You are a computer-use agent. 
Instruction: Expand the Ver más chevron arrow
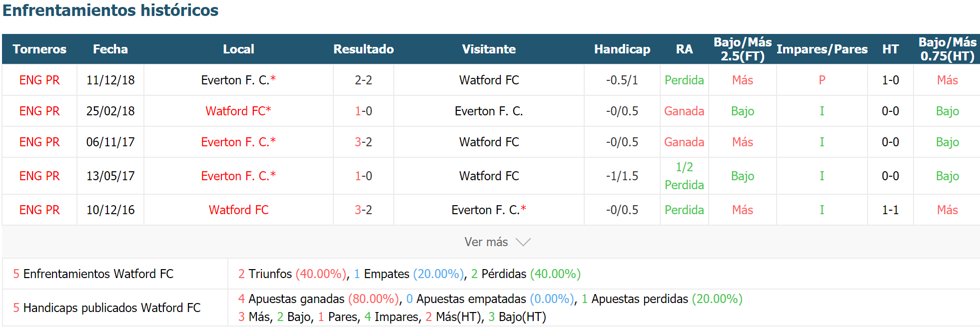tap(523, 242)
